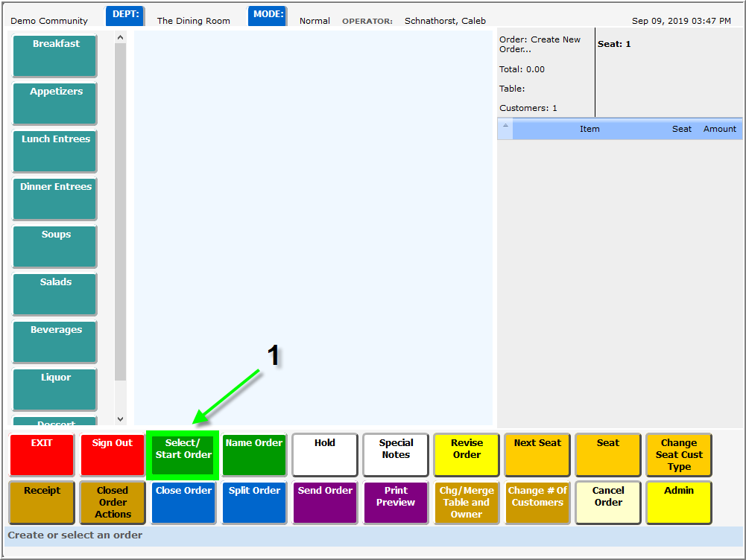Open Special Notes
746x560 pixels.
pyautogui.click(x=396, y=454)
